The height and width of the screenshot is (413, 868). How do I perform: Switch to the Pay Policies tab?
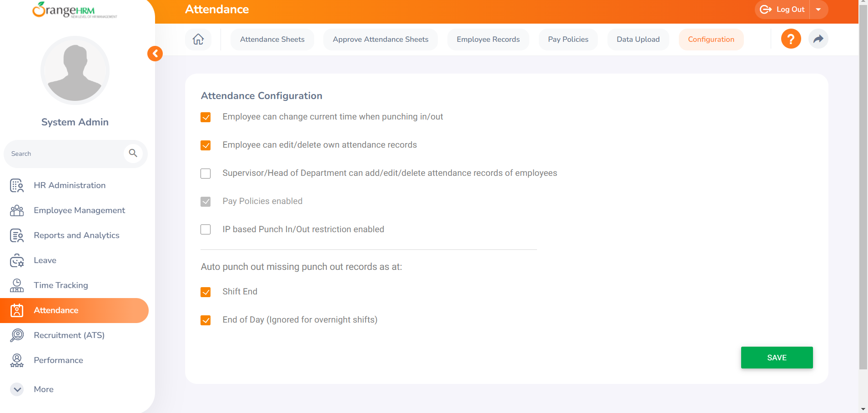[x=568, y=40]
